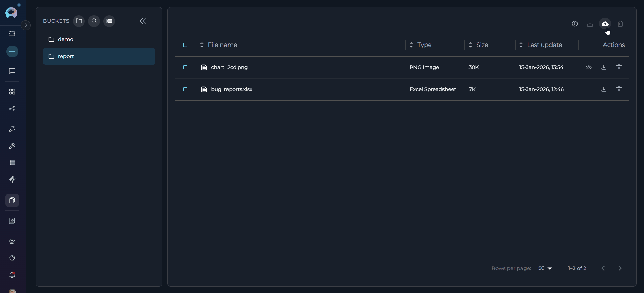
Task: Click the bucket info icon
Action: coord(574,24)
